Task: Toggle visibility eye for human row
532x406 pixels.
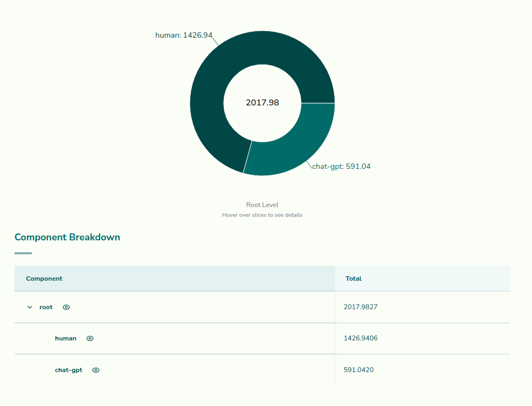Action: (x=90, y=338)
